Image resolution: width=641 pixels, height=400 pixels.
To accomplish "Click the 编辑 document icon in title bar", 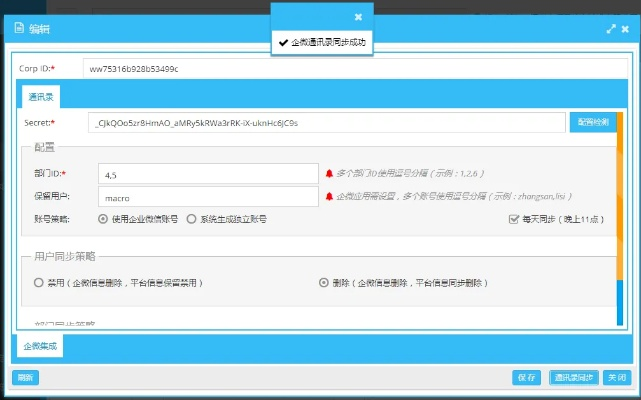I will point(18,29).
